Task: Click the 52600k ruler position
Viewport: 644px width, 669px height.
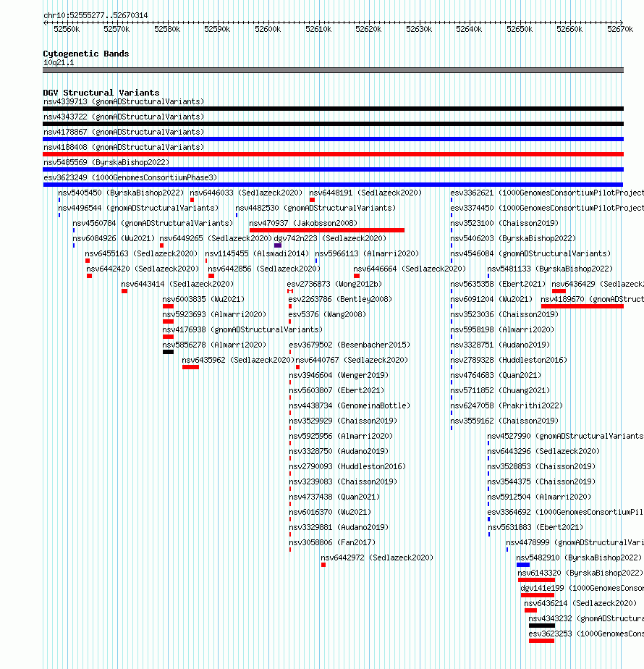Action: (x=268, y=29)
